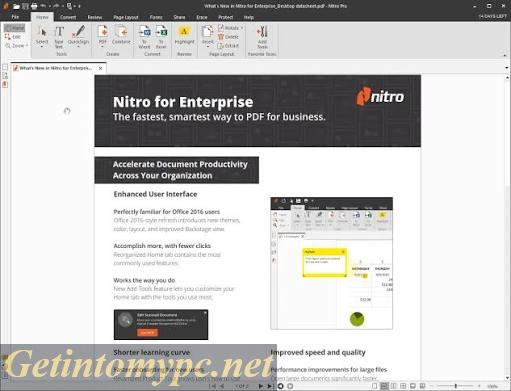
Task: Switch to facing continuous view
Action: [x=403, y=386]
